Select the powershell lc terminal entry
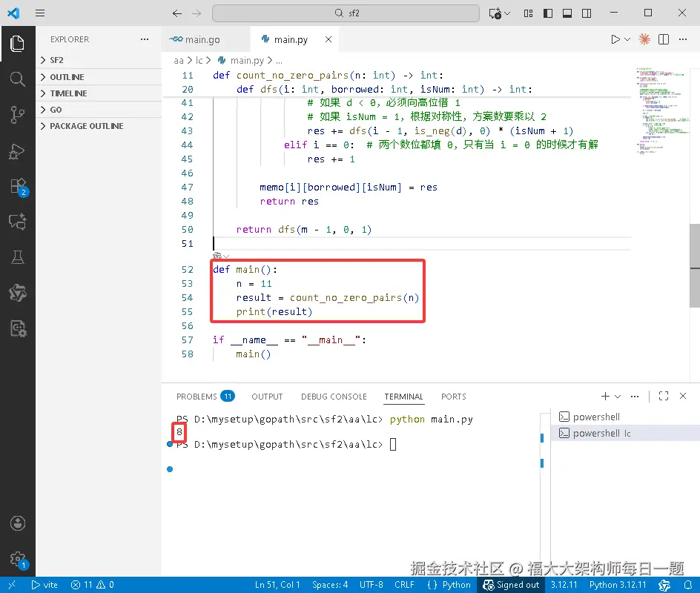Screen dimensions: 700x593 pos(625,433)
